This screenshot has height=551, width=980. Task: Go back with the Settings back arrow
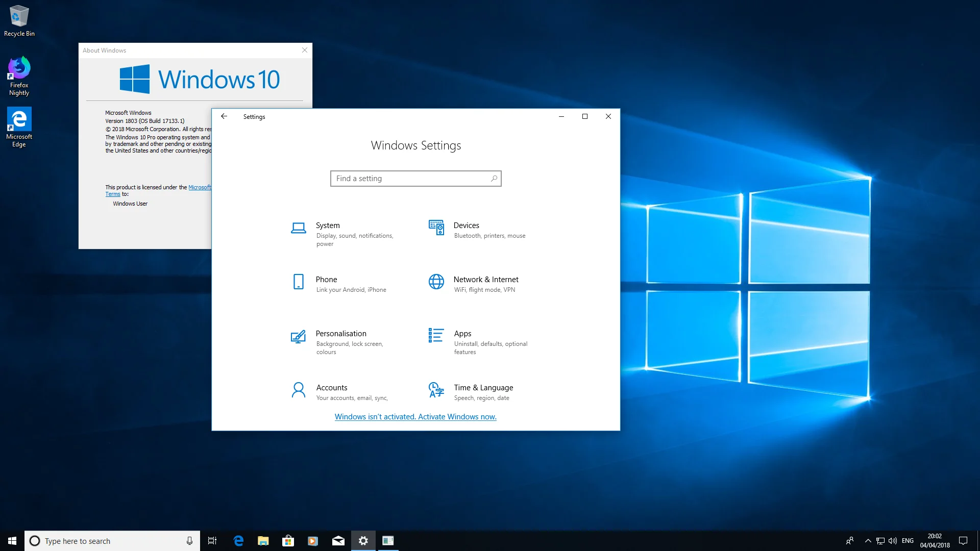pos(224,116)
